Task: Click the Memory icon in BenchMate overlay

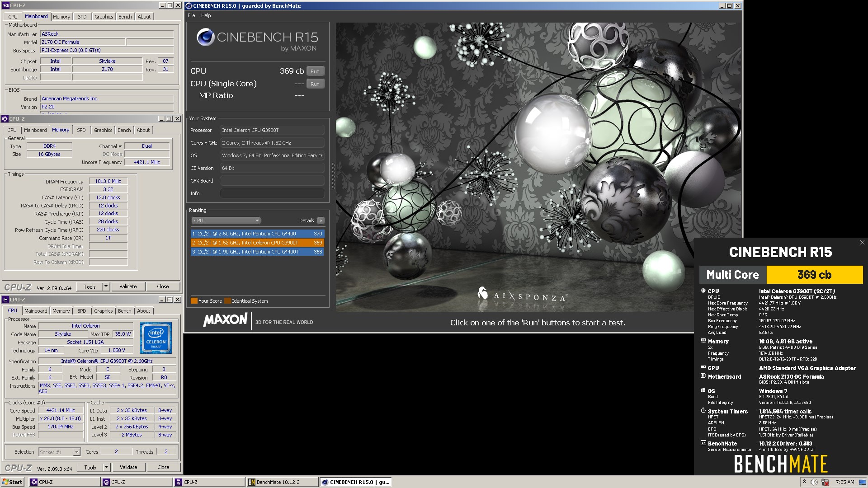Action: (703, 341)
